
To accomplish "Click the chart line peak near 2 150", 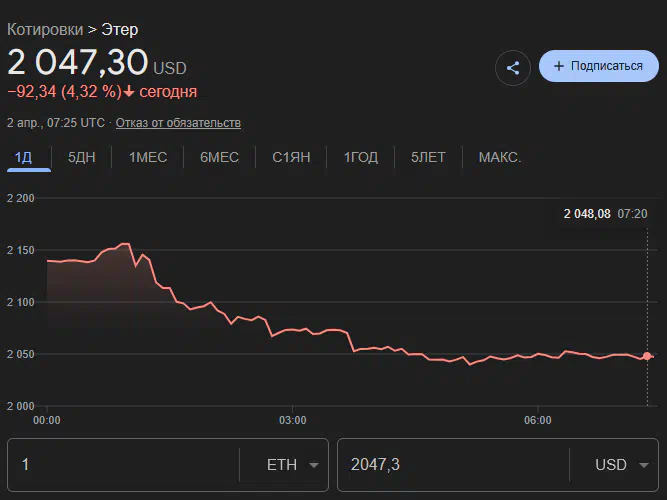I will pyautogui.click(x=125, y=243).
